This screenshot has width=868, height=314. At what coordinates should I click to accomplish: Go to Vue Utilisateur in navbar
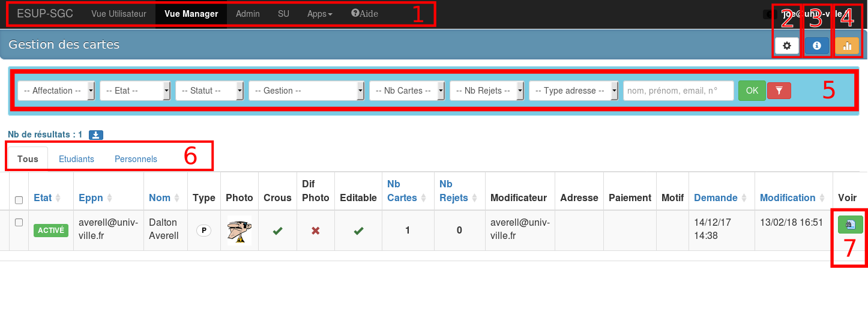119,13
